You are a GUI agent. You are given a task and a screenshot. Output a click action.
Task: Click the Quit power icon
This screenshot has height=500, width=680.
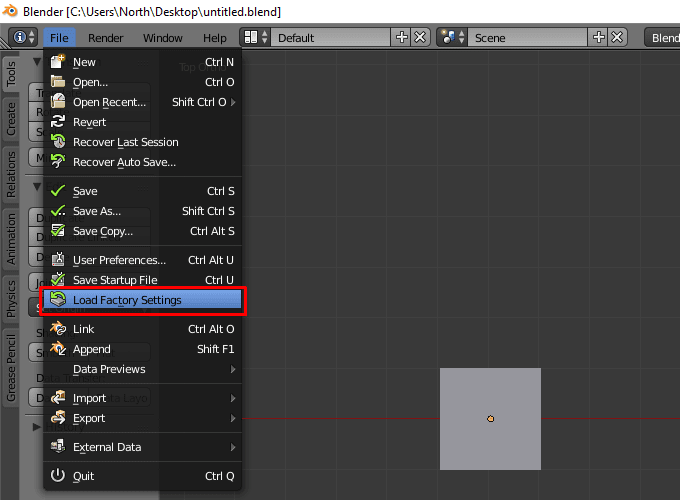(58, 475)
